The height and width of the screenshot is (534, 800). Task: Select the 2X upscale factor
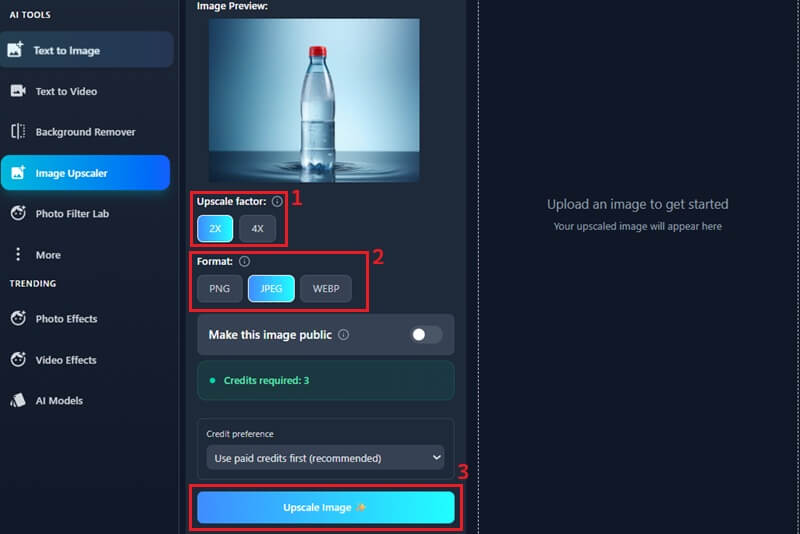215,228
